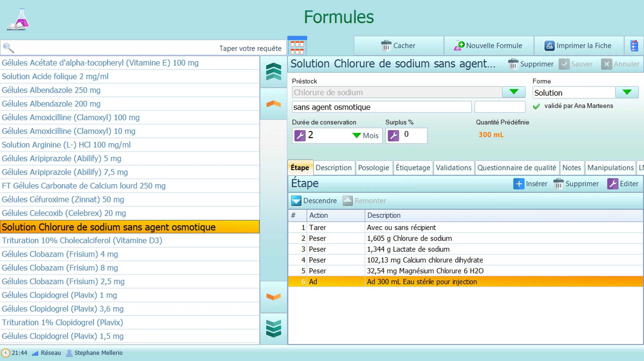644x361 pixels.
Task: Create a Nouvelle Formule
Action: tap(489, 46)
